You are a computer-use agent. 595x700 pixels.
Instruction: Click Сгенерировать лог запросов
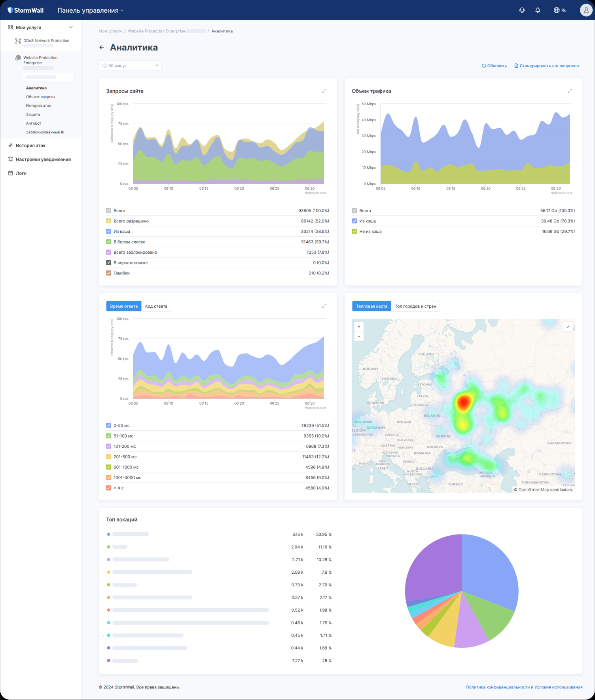(546, 66)
